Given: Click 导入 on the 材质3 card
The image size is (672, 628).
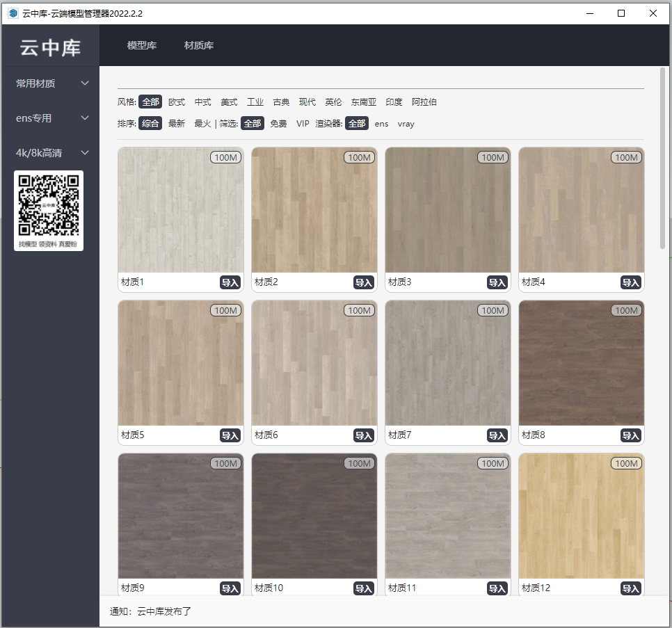Looking at the screenshot, I should click(497, 282).
